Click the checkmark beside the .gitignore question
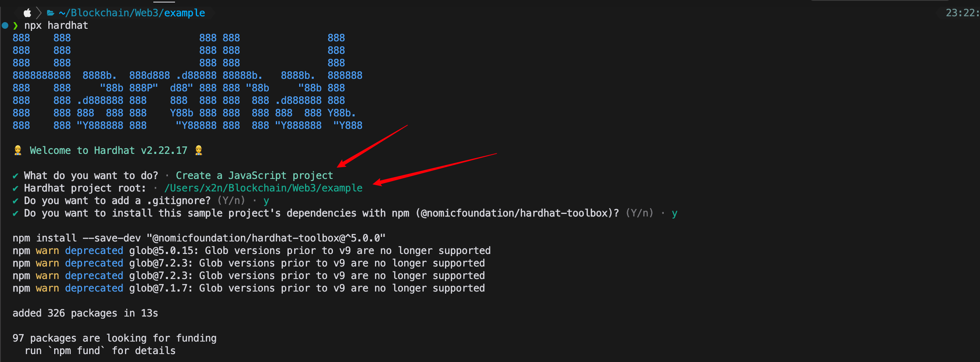The image size is (980, 362). 15,201
